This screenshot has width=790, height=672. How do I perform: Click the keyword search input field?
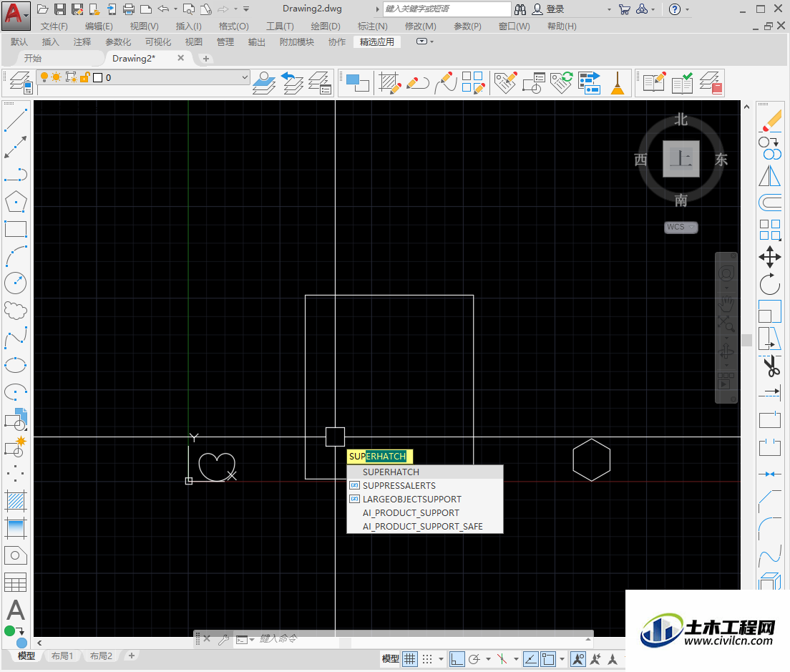pyautogui.click(x=447, y=9)
